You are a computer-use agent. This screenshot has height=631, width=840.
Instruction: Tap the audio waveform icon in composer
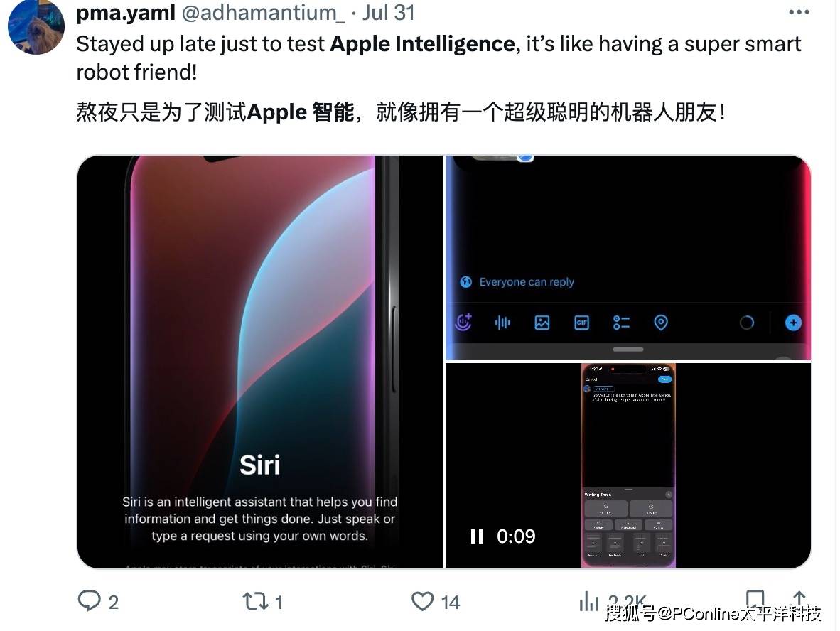pyautogui.click(x=502, y=323)
